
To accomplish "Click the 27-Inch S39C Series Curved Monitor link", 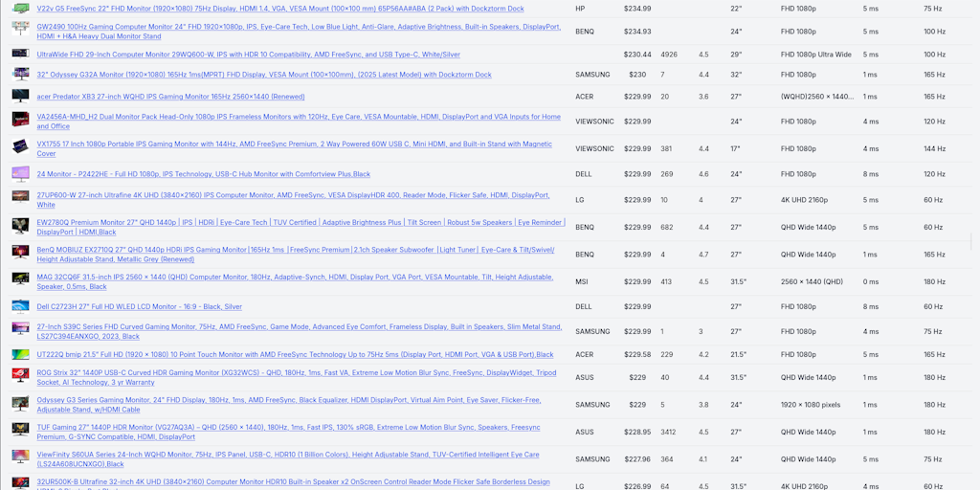I will coord(299,326).
